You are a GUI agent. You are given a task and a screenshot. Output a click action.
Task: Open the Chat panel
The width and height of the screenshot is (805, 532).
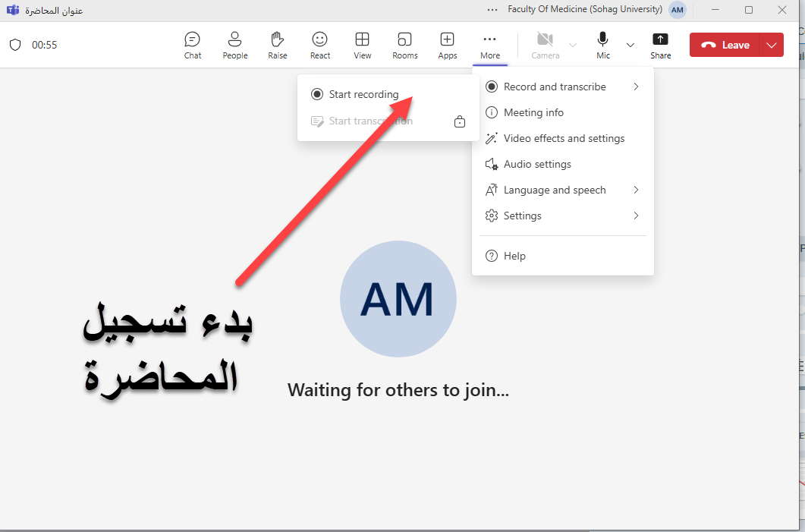coord(193,45)
